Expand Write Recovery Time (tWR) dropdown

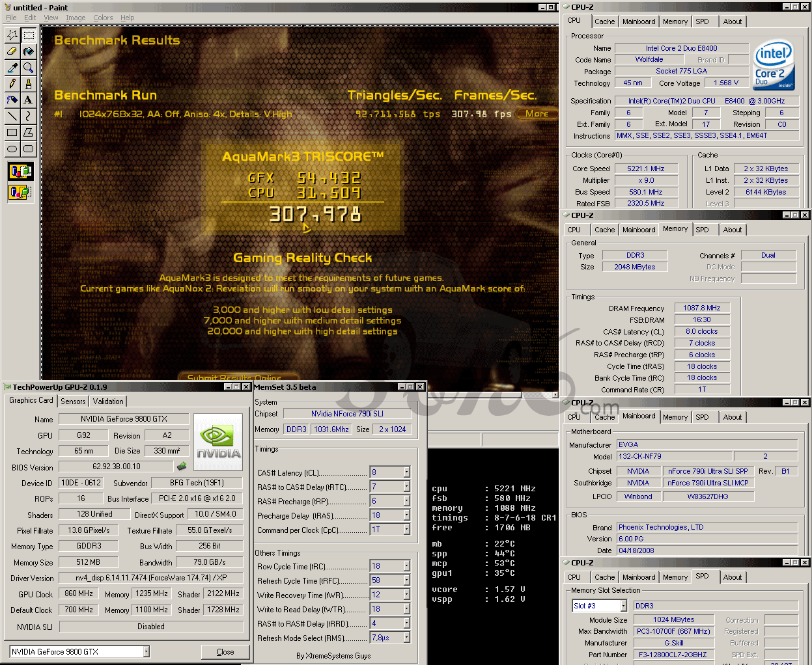pos(407,595)
